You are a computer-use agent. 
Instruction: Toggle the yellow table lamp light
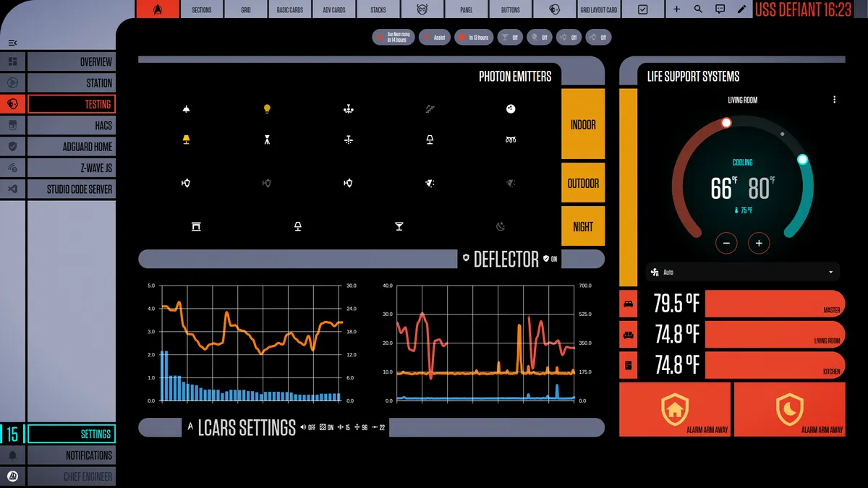[186, 140]
